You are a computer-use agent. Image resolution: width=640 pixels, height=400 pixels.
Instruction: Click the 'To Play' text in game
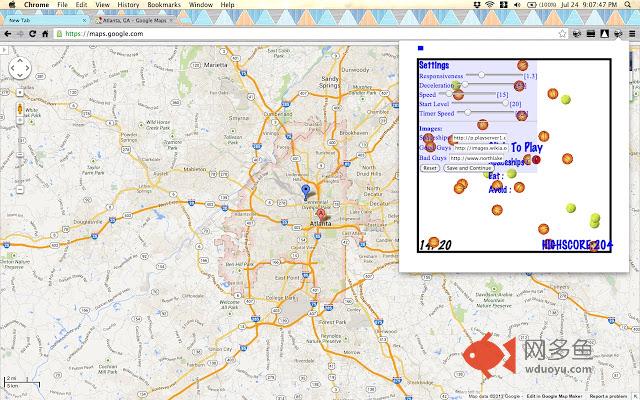coord(527,148)
